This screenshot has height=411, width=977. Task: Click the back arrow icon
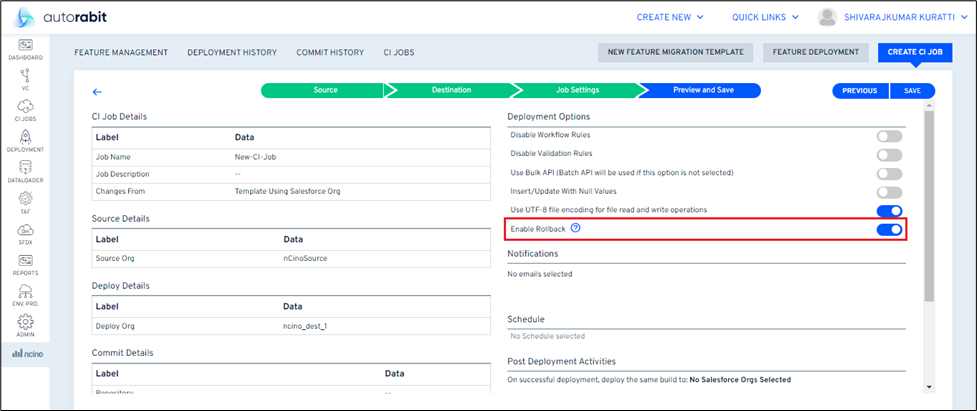pos(97,91)
